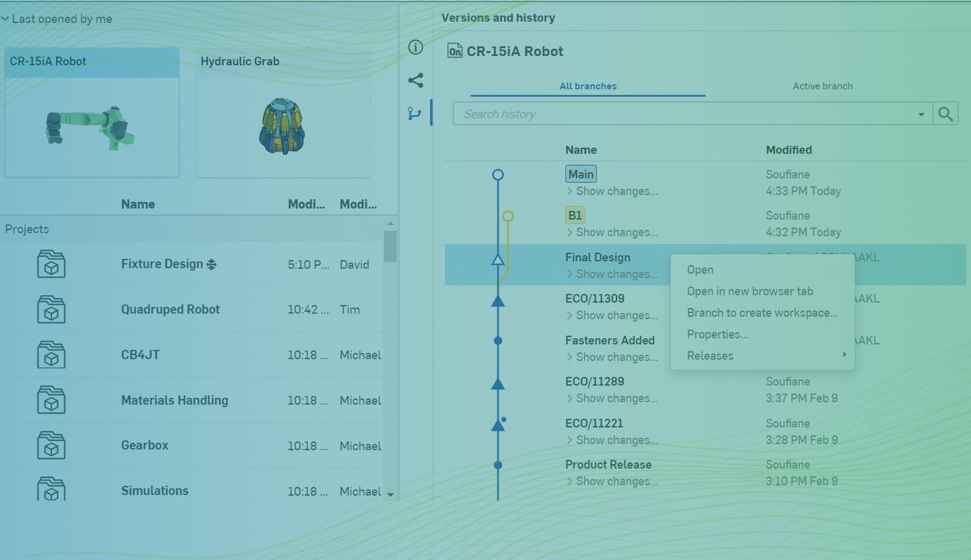Click the Main workspace circle node in graph
971x560 pixels.
coord(498,175)
